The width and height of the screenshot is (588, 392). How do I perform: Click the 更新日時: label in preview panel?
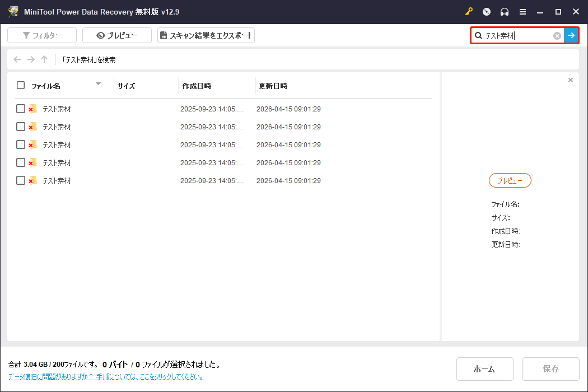(506, 245)
